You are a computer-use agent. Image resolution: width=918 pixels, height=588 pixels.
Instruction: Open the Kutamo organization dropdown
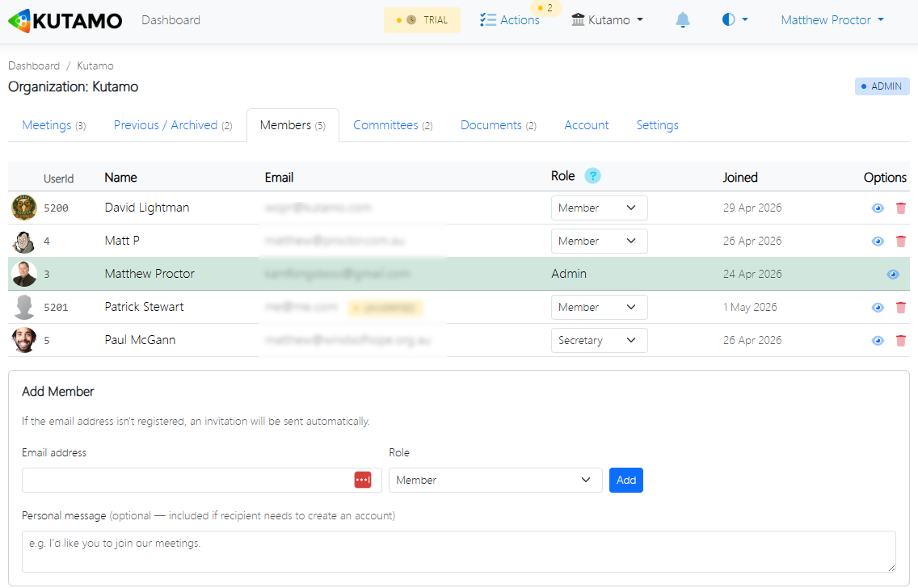[x=607, y=20]
